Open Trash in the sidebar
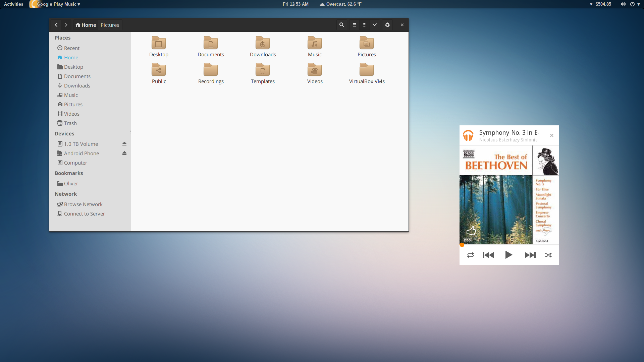 pyautogui.click(x=90, y=123)
